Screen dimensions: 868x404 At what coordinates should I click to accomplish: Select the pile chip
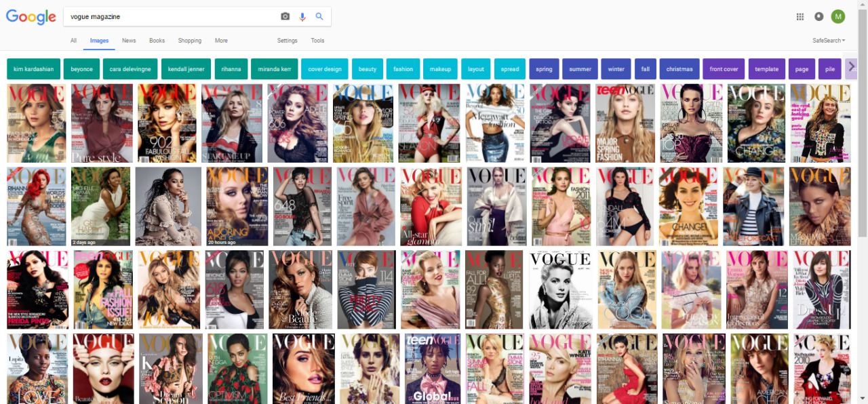tap(830, 69)
